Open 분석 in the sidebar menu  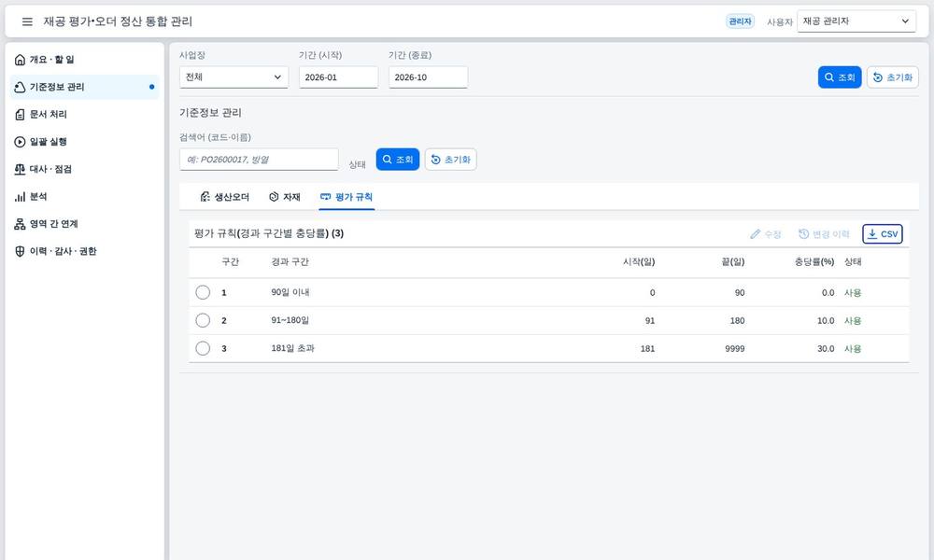[85, 196]
